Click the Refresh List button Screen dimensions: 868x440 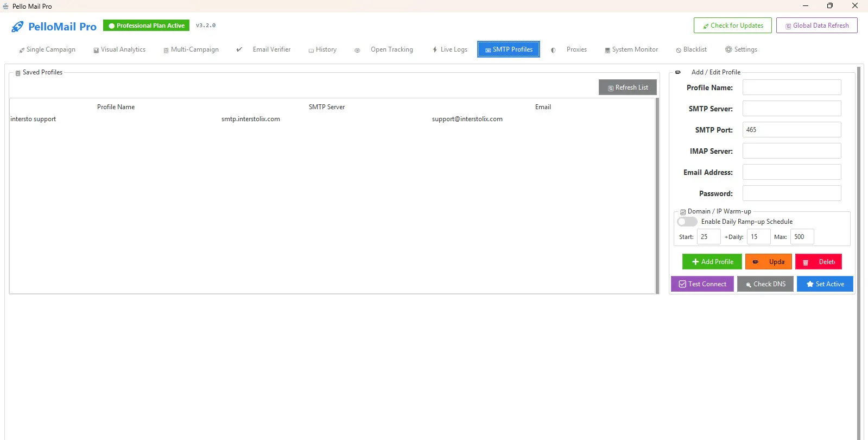(628, 87)
